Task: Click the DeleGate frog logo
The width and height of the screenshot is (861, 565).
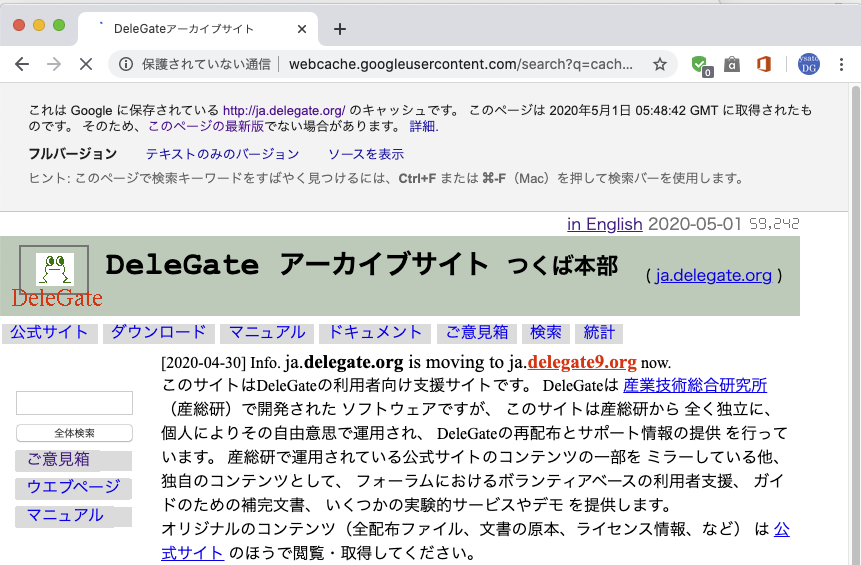Action: (x=55, y=269)
